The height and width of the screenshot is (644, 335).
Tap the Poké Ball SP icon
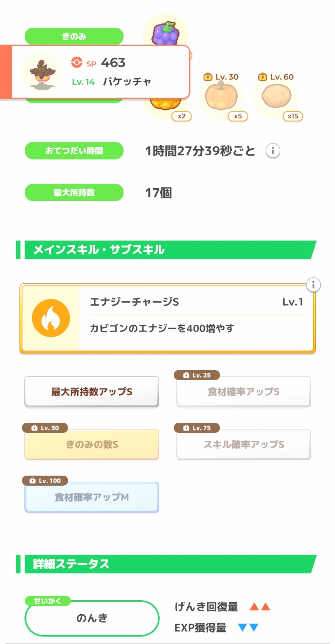77,62
